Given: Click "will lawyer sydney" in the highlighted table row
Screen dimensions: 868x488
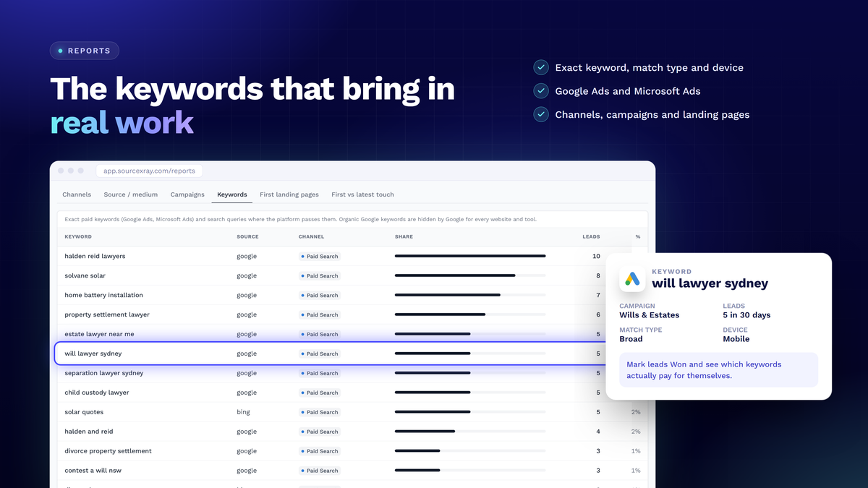Looking at the screenshot, I should click(x=93, y=354).
